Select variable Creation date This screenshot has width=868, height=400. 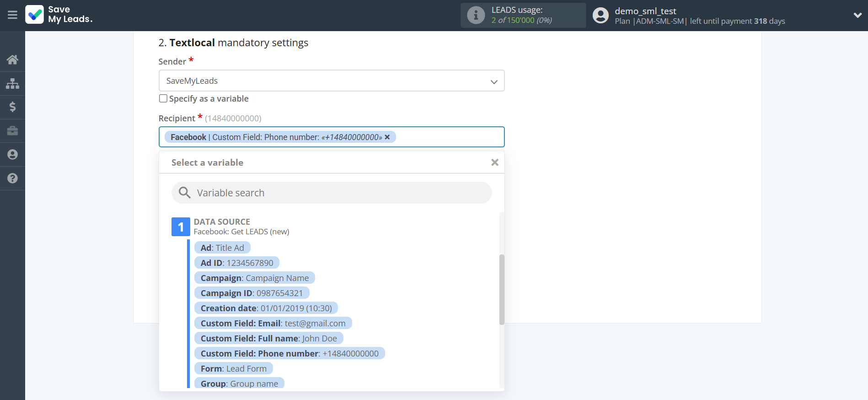click(x=266, y=308)
